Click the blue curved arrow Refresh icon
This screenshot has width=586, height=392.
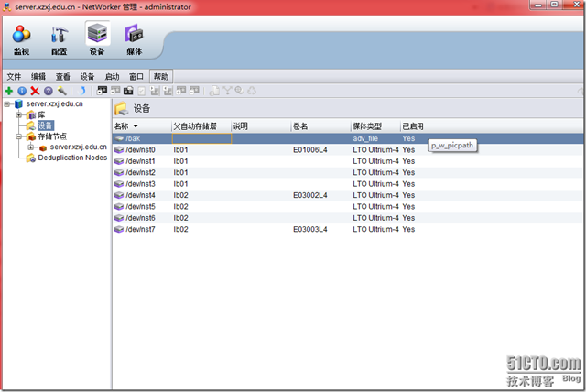point(82,91)
